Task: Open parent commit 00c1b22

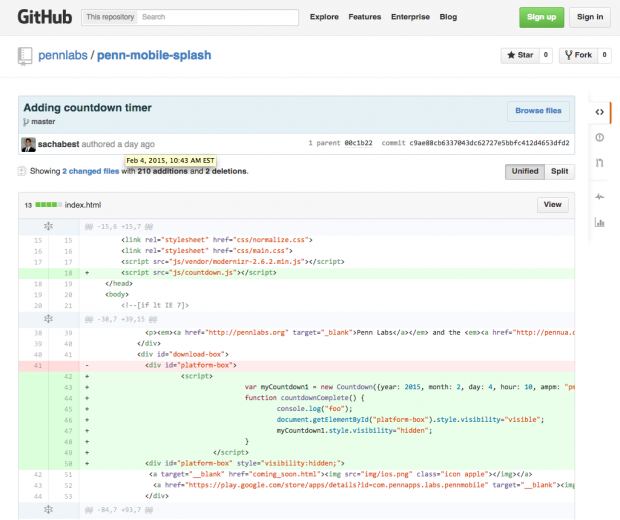Action: point(358,143)
